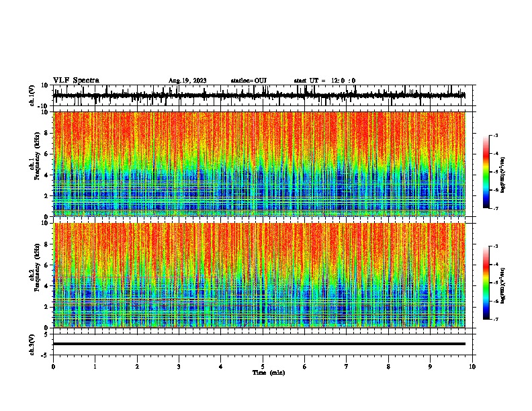Click the 8 kHz tick on ch.1 spectrogram
This screenshot has width=532, height=411.
pos(46,133)
